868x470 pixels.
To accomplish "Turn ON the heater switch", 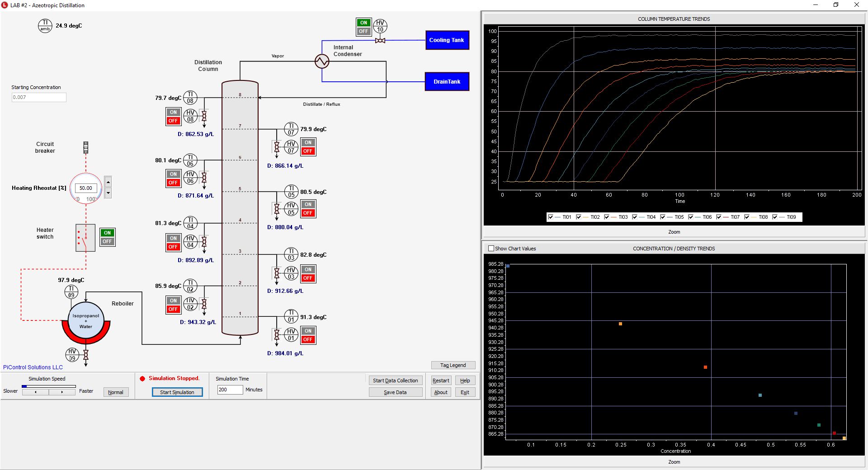I will coord(107,233).
